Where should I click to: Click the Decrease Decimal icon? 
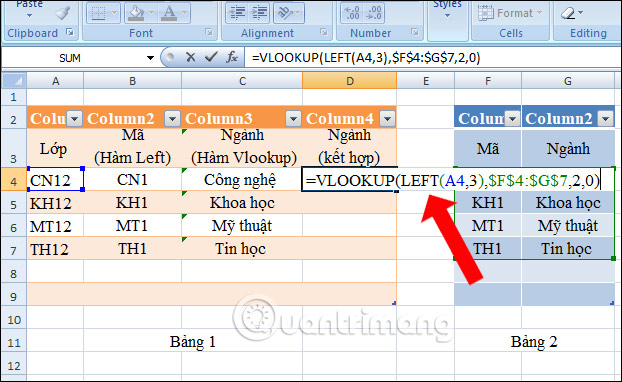pyautogui.click(x=374, y=13)
